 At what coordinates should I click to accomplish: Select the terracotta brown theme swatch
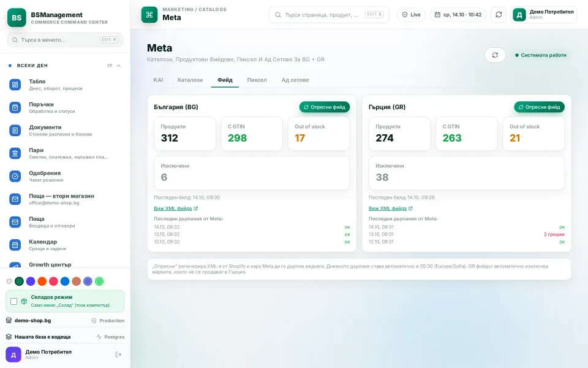pyautogui.click(x=76, y=282)
